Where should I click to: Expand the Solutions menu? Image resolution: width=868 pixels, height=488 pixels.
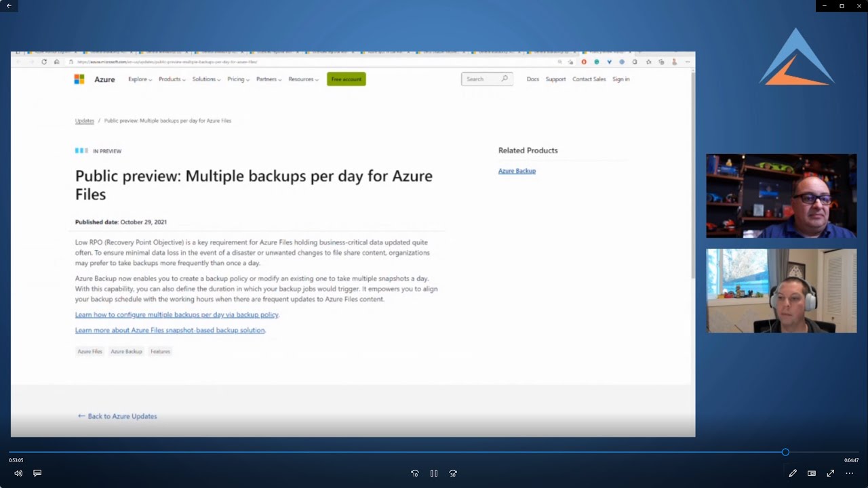point(206,79)
